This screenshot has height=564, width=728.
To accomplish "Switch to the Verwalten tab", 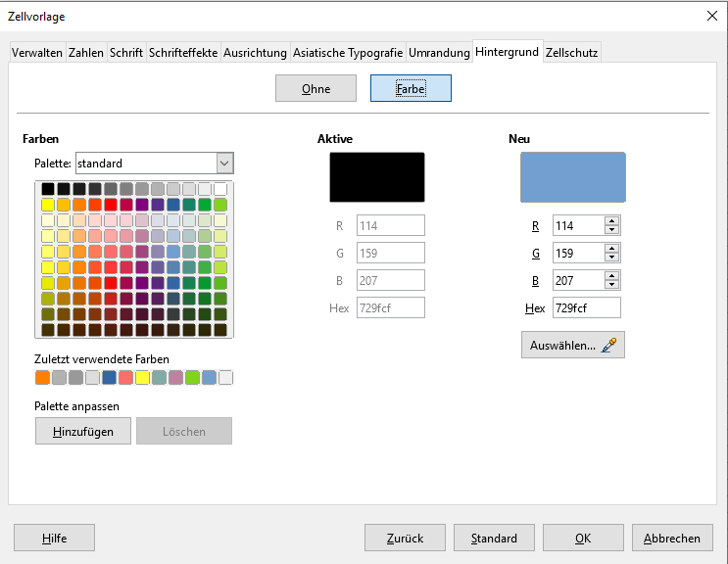I will point(37,53).
